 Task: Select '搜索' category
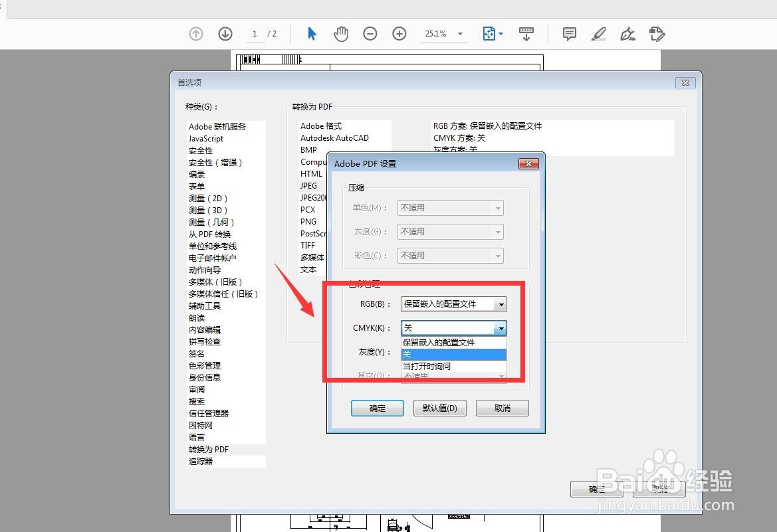click(x=197, y=401)
